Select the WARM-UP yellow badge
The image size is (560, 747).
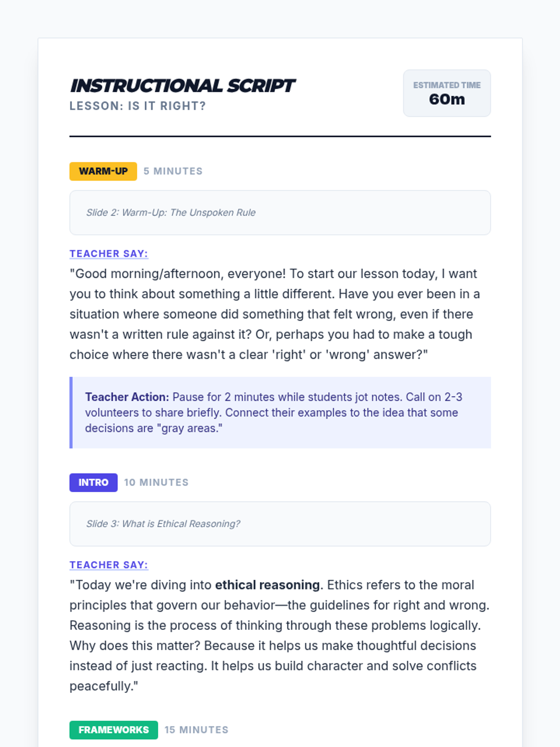103,171
